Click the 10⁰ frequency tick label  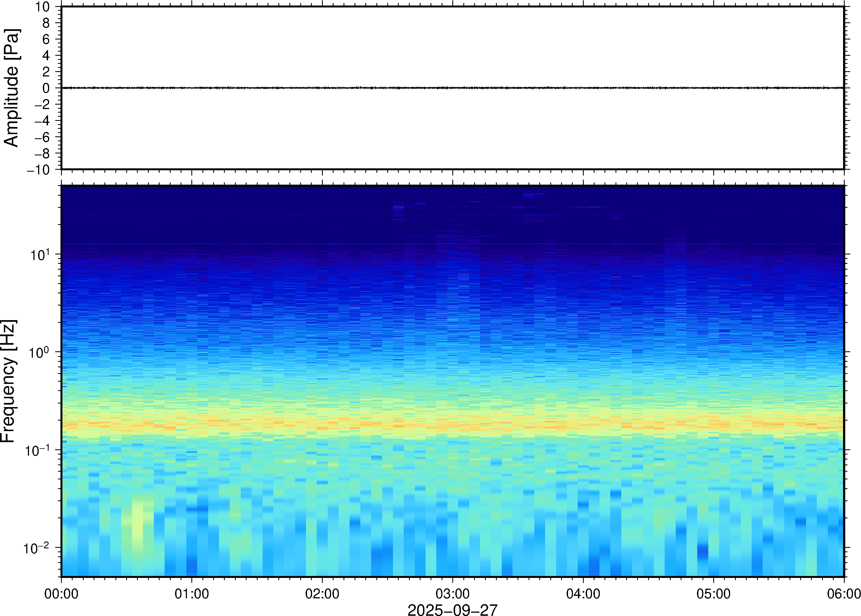pyautogui.click(x=39, y=353)
